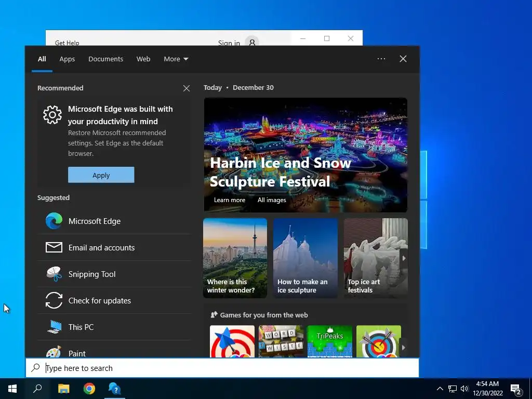This screenshot has height=399, width=532.
Task: Show more games with right arrow
Action: tap(403, 348)
